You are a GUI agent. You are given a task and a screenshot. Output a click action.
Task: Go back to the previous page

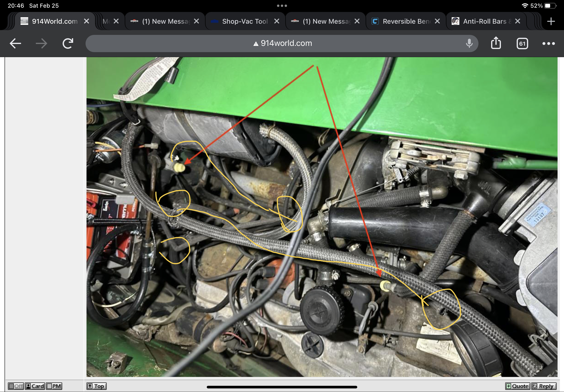(15, 44)
